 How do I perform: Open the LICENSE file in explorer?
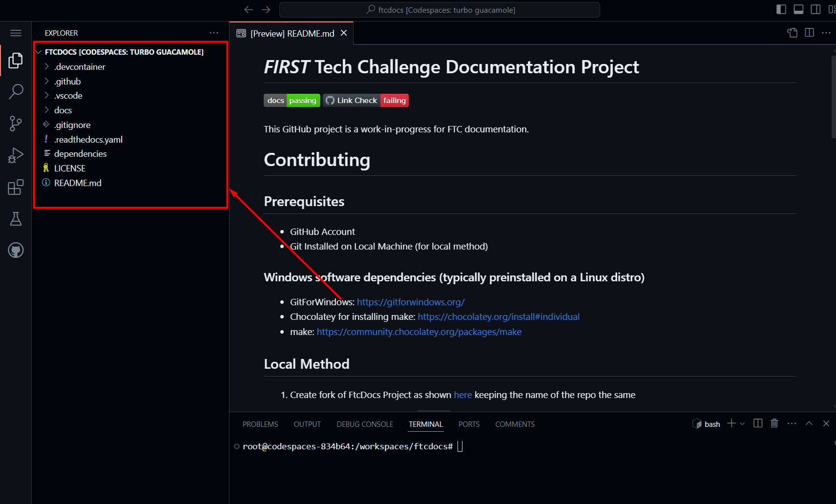pyautogui.click(x=70, y=168)
